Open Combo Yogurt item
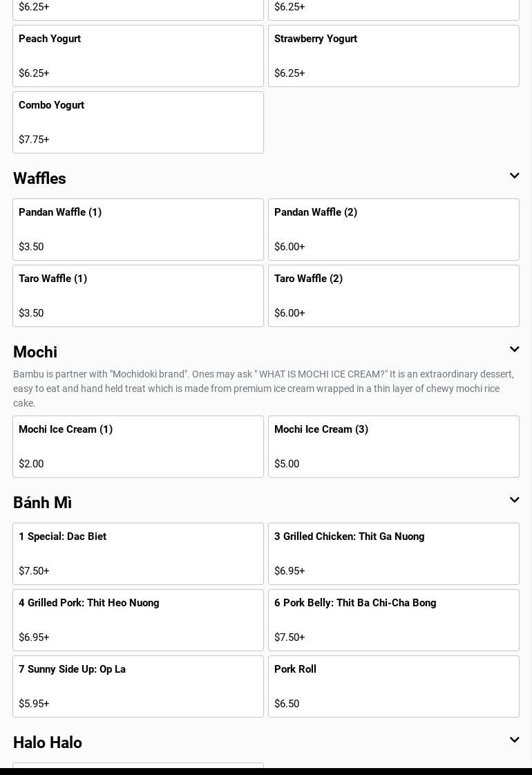 tap(138, 122)
